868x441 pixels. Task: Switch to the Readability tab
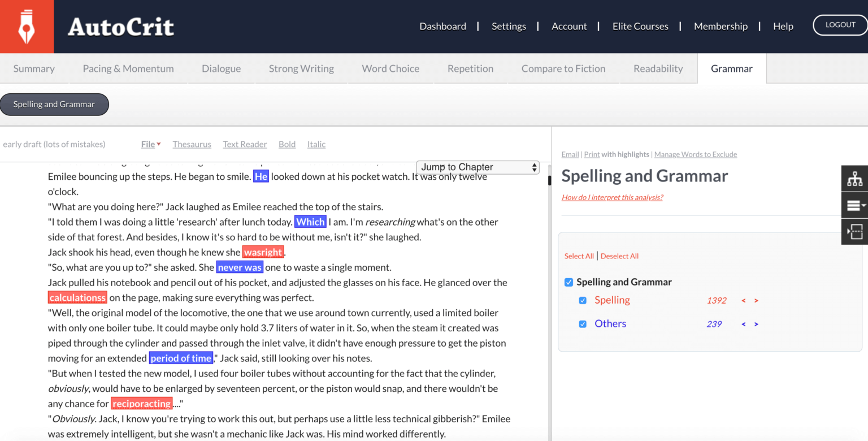click(658, 68)
